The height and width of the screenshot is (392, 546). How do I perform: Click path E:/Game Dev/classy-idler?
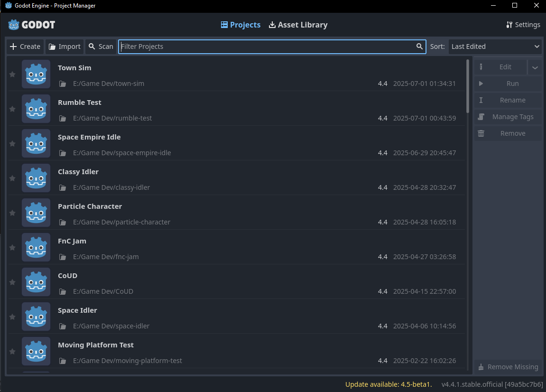[111, 187]
